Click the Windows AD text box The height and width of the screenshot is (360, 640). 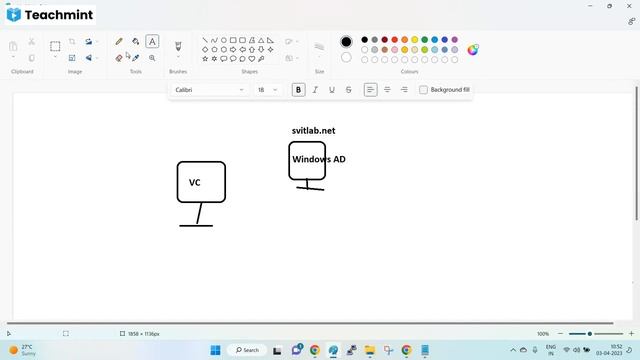pos(319,159)
